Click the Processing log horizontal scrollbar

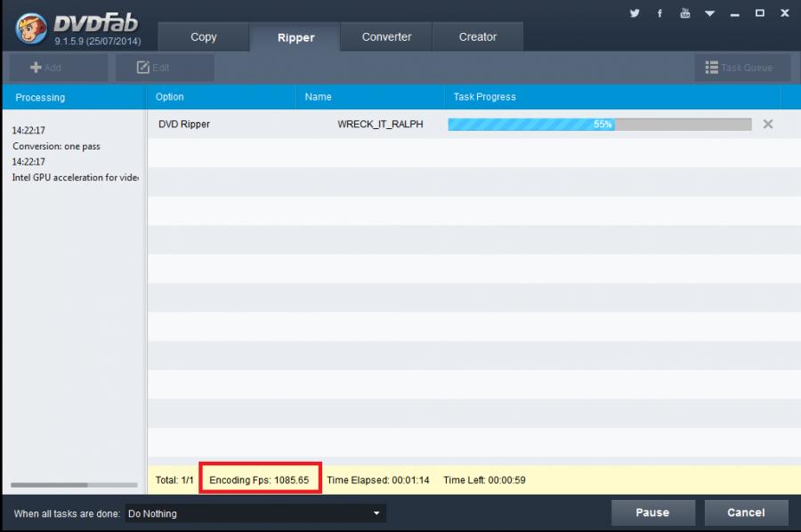pyautogui.click(x=74, y=485)
